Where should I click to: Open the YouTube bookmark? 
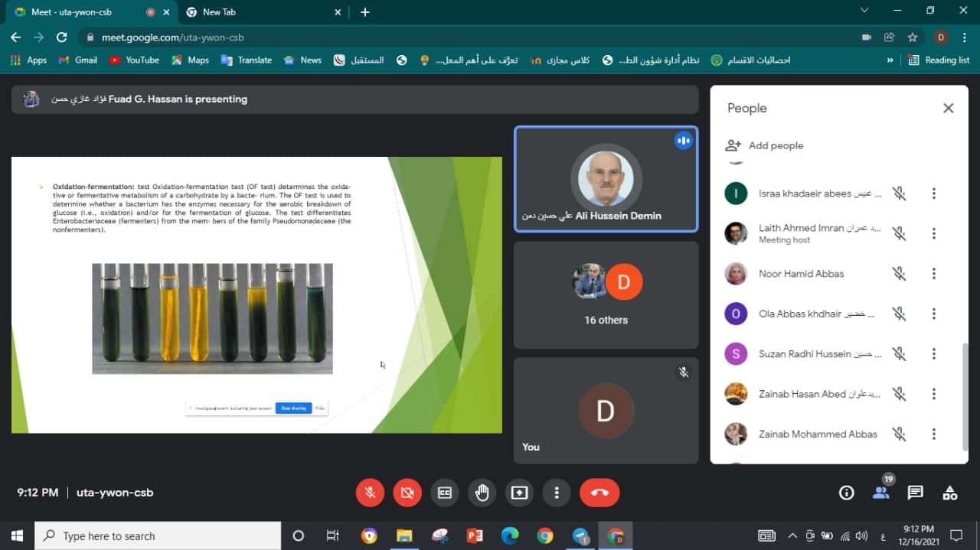pyautogui.click(x=135, y=60)
